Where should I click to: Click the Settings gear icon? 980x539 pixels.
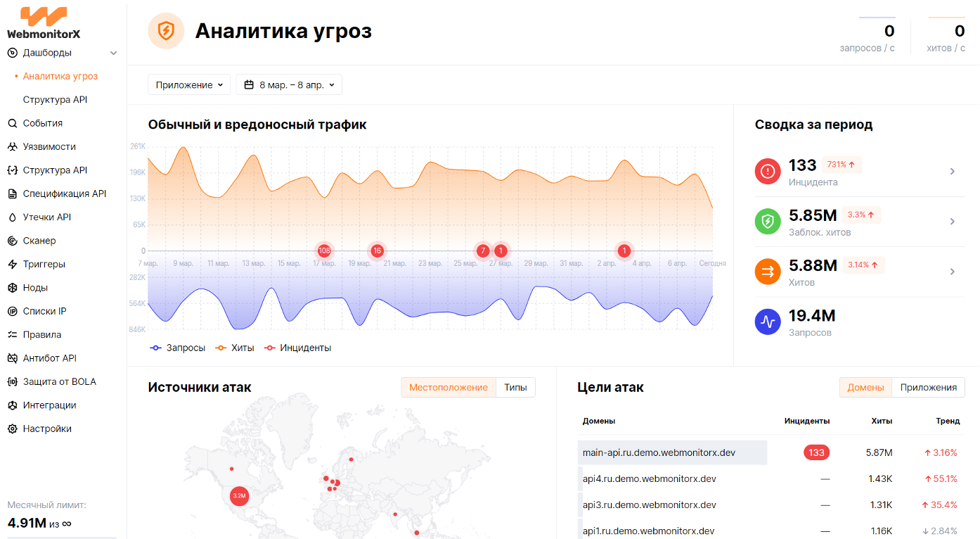[12, 429]
